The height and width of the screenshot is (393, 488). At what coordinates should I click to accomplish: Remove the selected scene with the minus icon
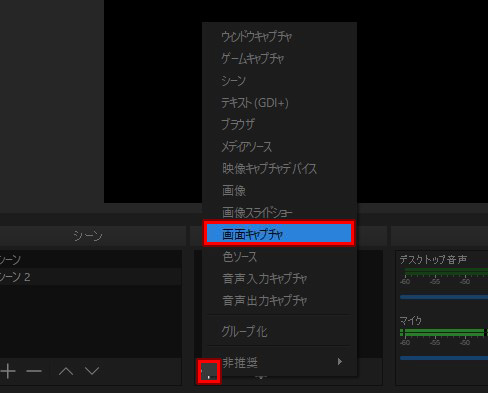(x=34, y=371)
